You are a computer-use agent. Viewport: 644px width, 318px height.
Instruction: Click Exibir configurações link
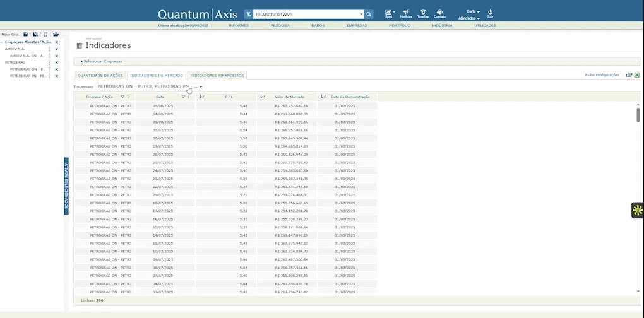(x=602, y=75)
